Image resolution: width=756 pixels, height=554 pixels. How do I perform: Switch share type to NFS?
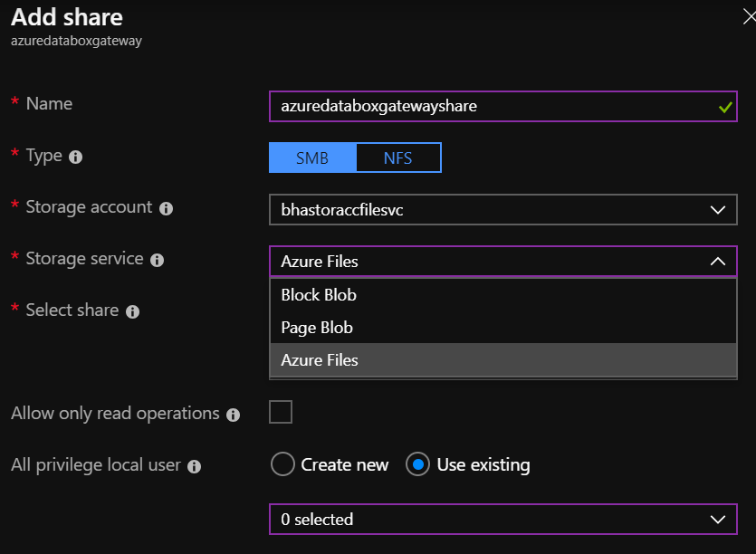[397, 158]
